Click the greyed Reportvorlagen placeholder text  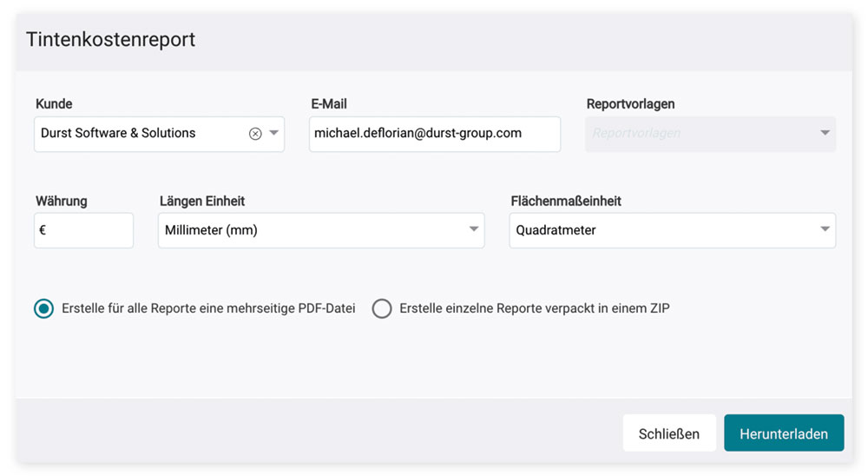click(x=636, y=134)
